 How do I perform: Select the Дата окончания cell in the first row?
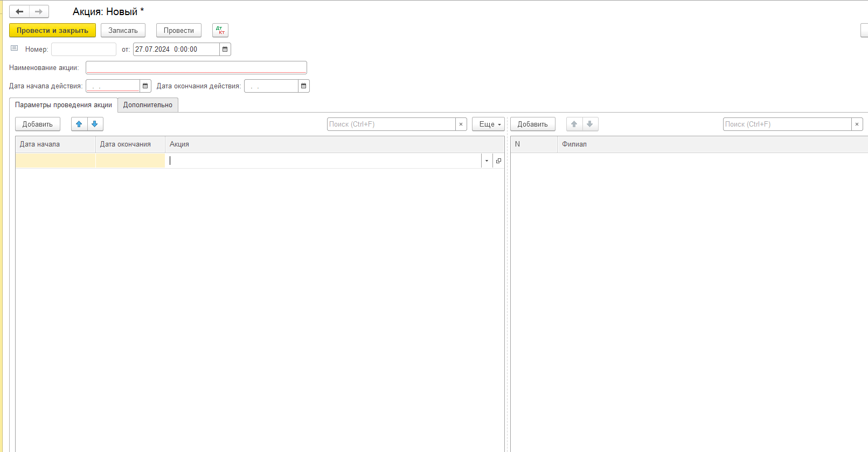click(130, 161)
